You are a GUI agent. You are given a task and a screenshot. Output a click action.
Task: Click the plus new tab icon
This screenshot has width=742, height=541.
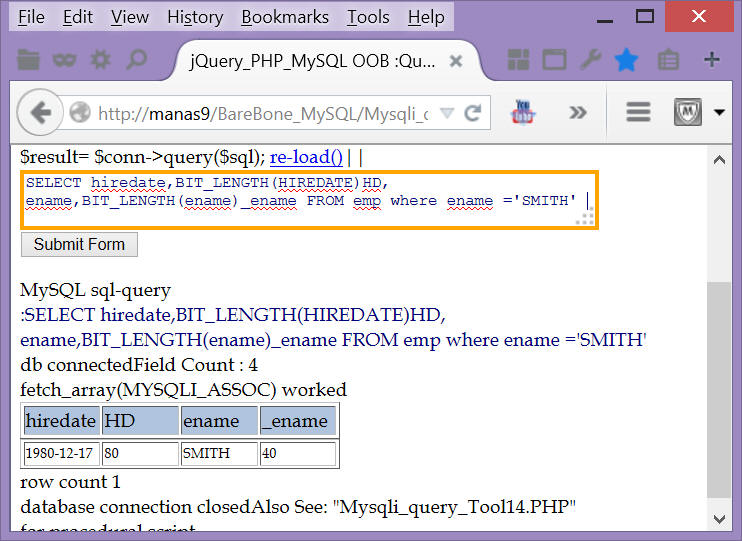click(712, 60)
